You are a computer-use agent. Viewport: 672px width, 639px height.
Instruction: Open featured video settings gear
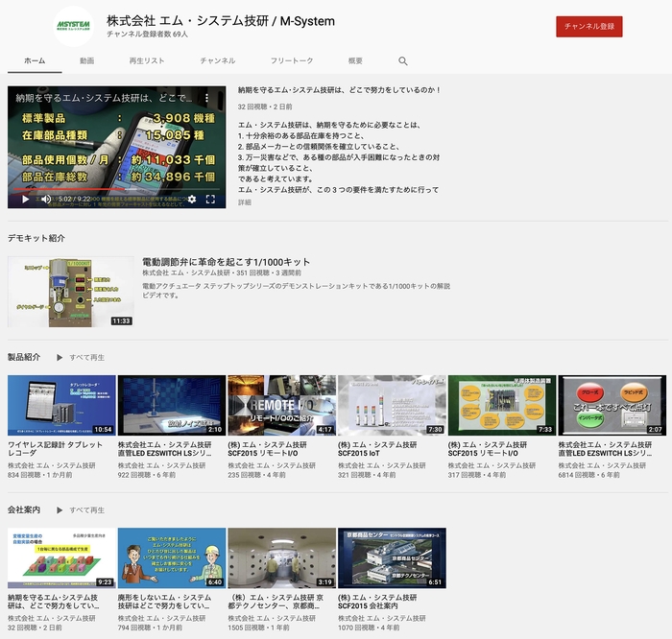pyautogui.click(x=191, y=200)
